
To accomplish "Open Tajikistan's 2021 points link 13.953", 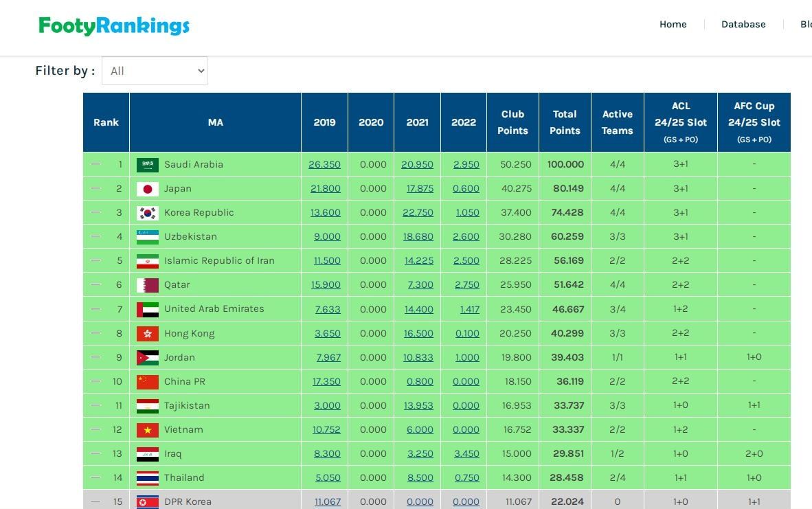I will [x=418, y=406].
